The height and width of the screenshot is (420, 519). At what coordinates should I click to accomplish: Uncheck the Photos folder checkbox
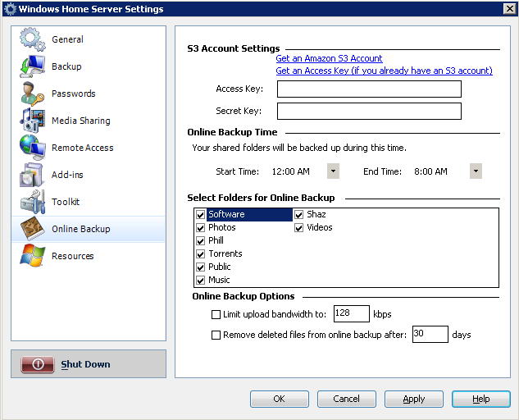click(200, 228)
